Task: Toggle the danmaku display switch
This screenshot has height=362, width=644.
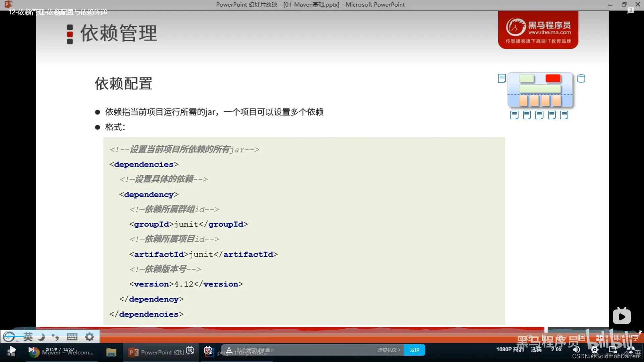Action: coord(190,350)
